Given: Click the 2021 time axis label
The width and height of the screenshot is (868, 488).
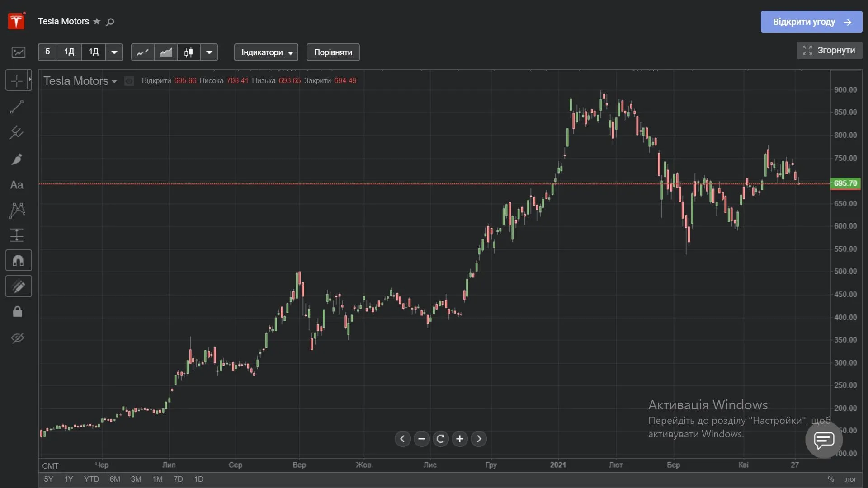Looking at the screenshot, I should [558, 465].
